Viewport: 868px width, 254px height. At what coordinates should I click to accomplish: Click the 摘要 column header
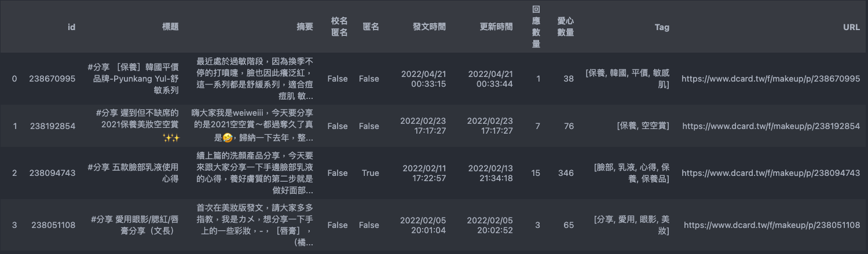click(305, 27)
